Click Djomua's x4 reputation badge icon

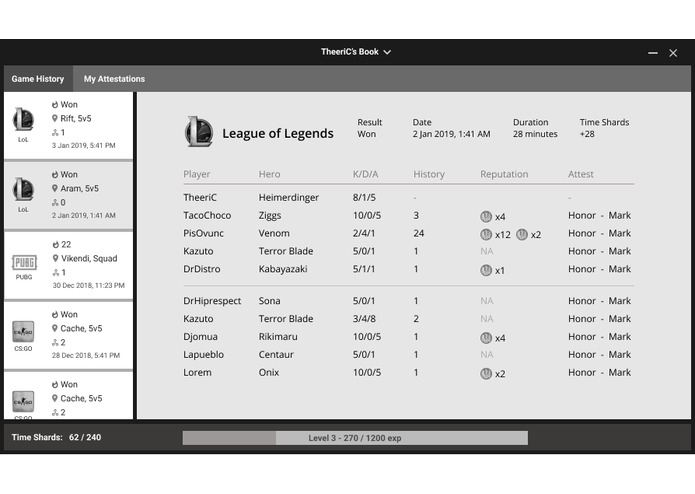pos(486,338)
